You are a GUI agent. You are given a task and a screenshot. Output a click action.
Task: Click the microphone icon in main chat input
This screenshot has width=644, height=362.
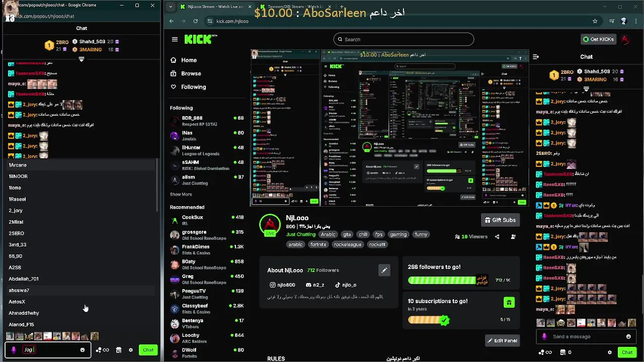click(544, 336)
